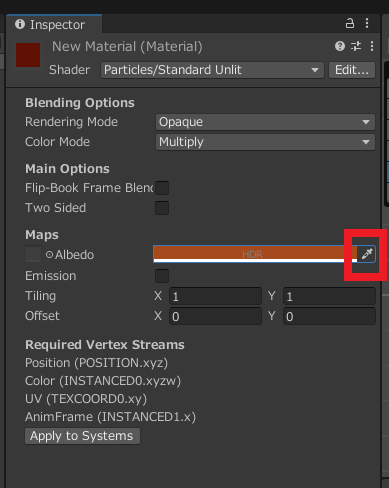The image size is (389, 488).
Task: Open the Inspector tab options menu
Action: [367, 23]
